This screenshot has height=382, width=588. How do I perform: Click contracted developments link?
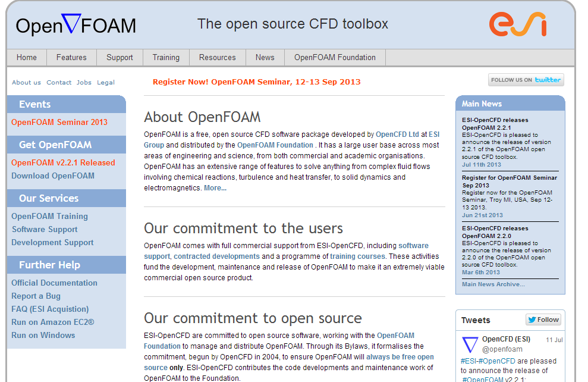[216, 256]
